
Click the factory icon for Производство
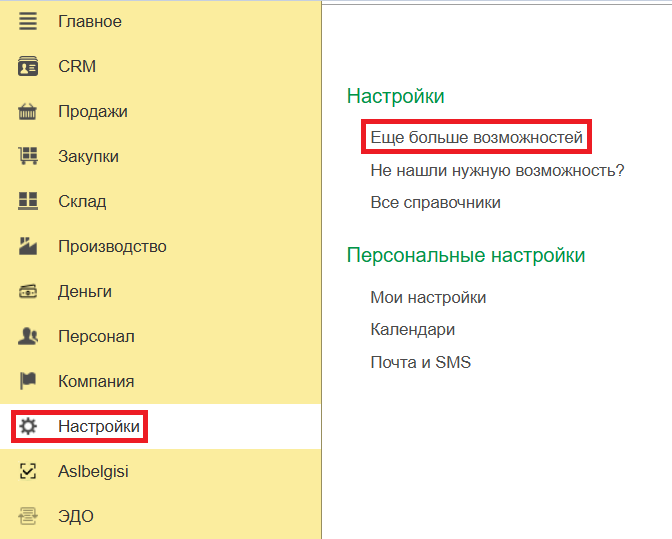click(28, 246)
